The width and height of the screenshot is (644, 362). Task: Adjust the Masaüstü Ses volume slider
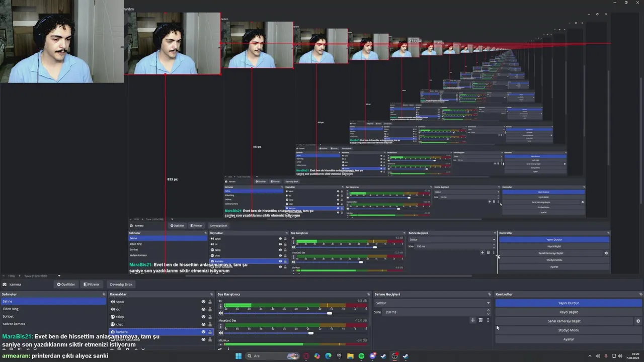[x=311, y=333]
